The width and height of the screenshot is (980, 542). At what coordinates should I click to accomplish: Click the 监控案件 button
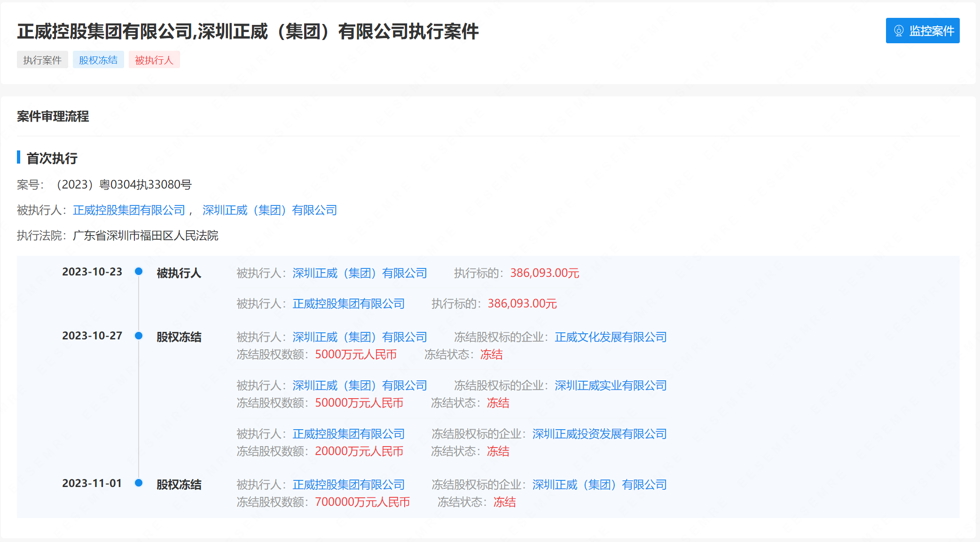click(922, 31)
